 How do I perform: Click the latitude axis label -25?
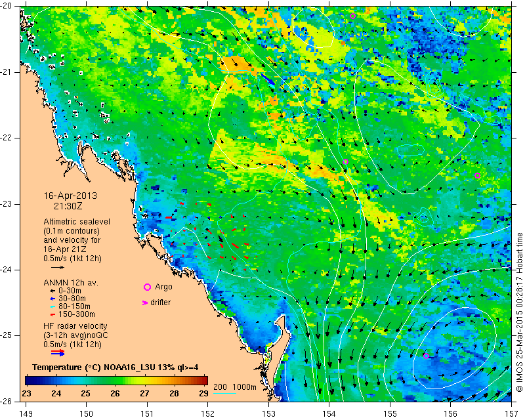[x=7, y=335]
